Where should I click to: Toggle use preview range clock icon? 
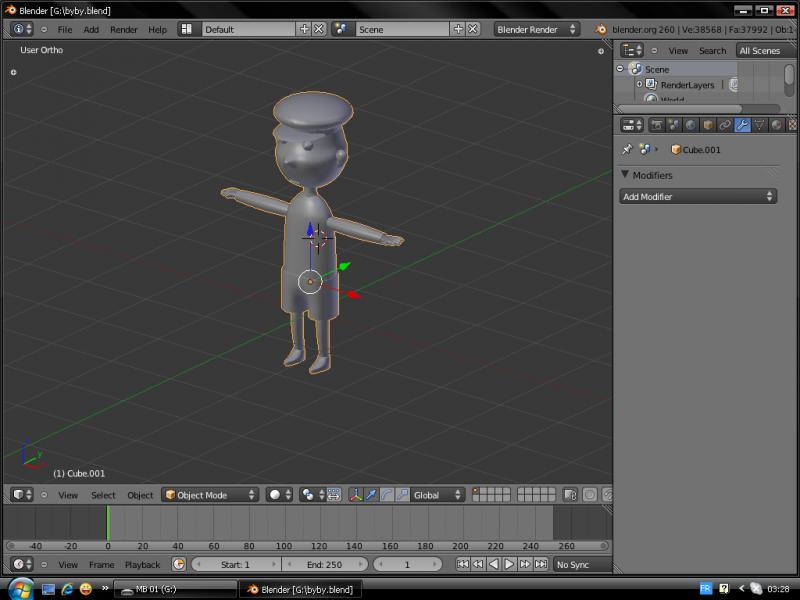coord(179,564)
